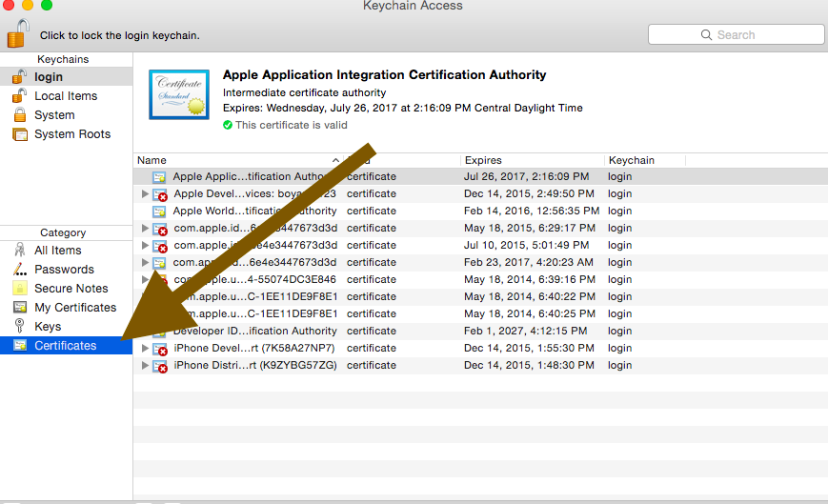
Task: Click the Passwords pencil icon
Action: click(x=20, y=270)
